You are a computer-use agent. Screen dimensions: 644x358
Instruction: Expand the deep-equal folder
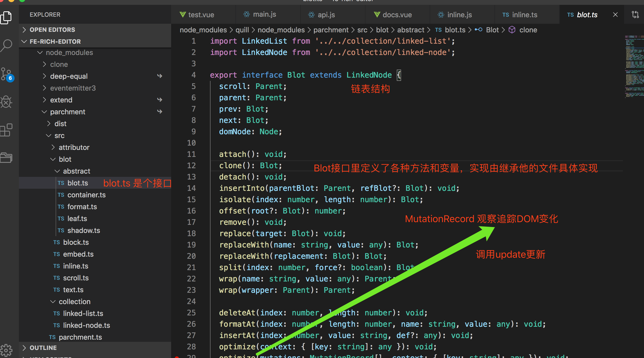tap(69, 76)
